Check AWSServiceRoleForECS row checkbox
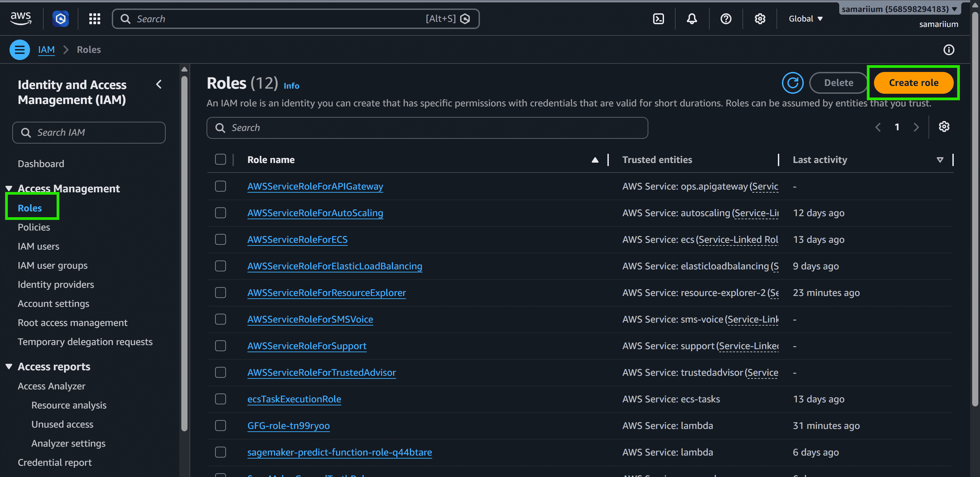 [x=220, y=239]
